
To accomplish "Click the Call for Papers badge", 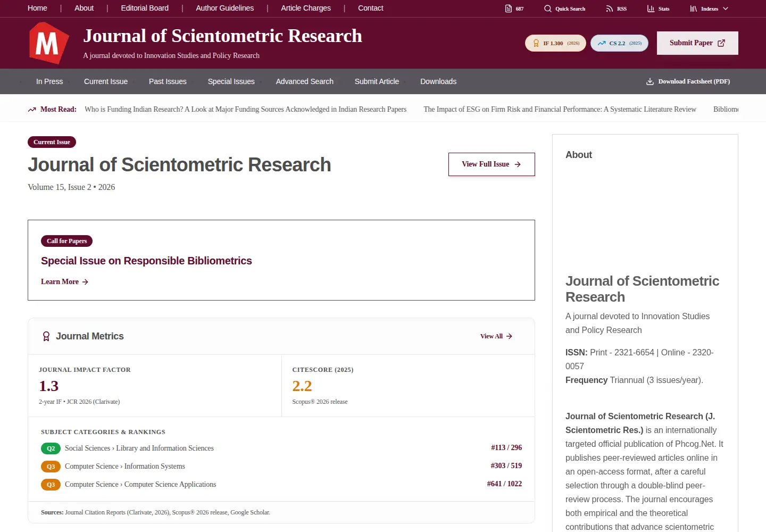I will 66,241.
